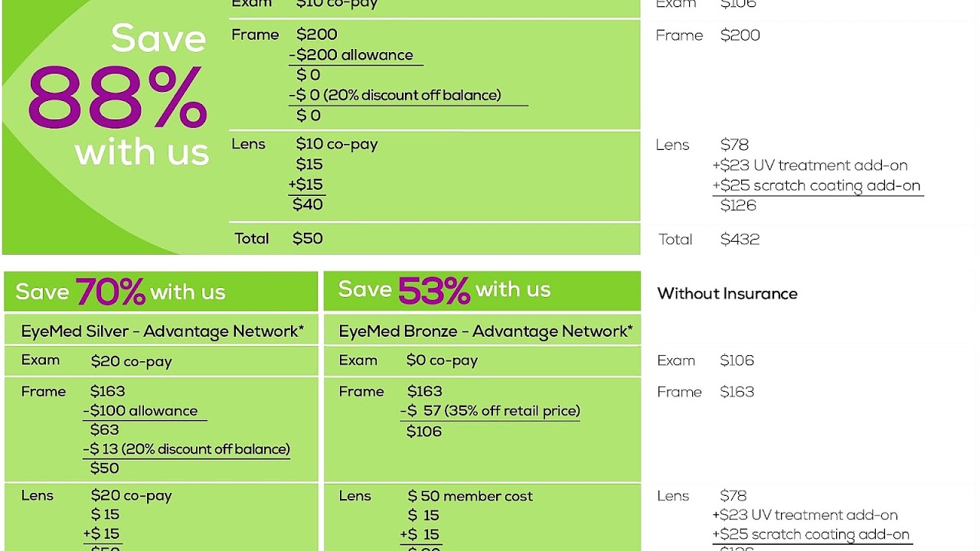Click the Bronze plan frame result '$106'
Image resolution: width=980 pixels, height=551 pixels.
424,432
